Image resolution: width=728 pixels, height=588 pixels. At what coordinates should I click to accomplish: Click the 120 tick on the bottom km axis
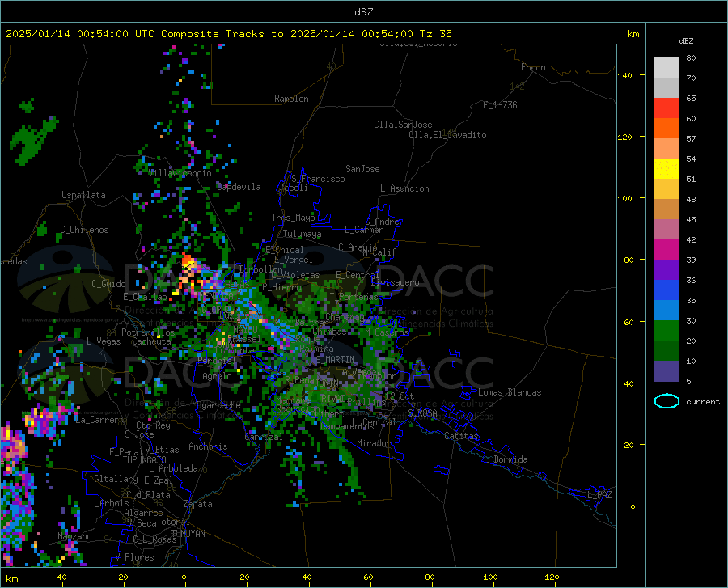click(552, 577)
